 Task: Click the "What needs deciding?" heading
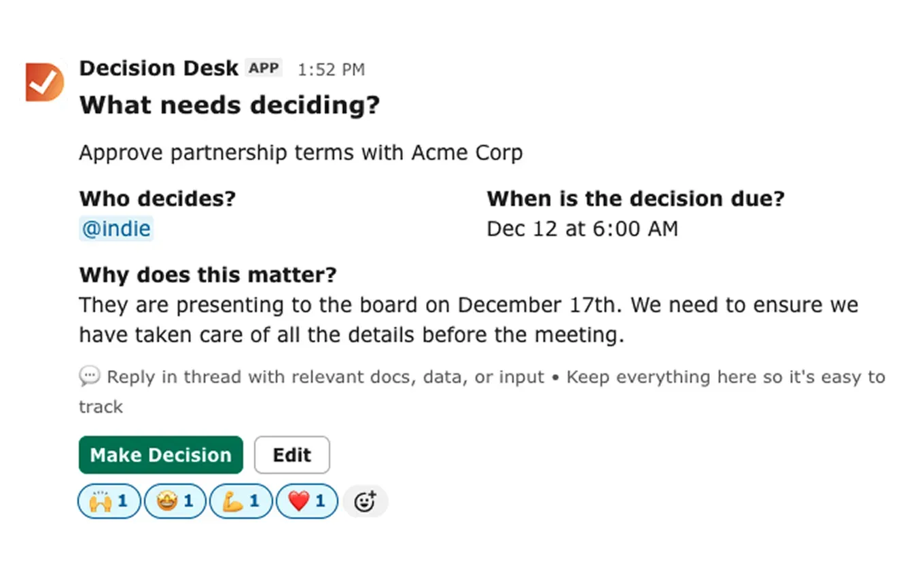pyautogui.click(x=230, y=105)
